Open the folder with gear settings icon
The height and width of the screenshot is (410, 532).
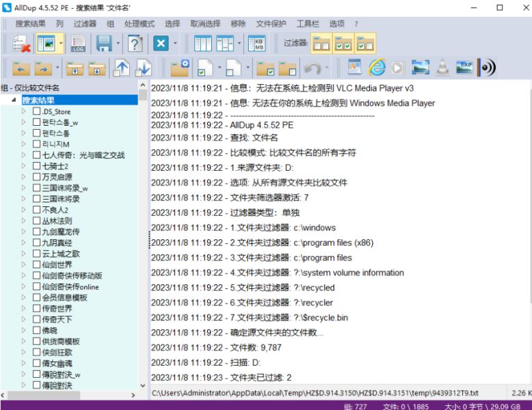coord(180,68)
